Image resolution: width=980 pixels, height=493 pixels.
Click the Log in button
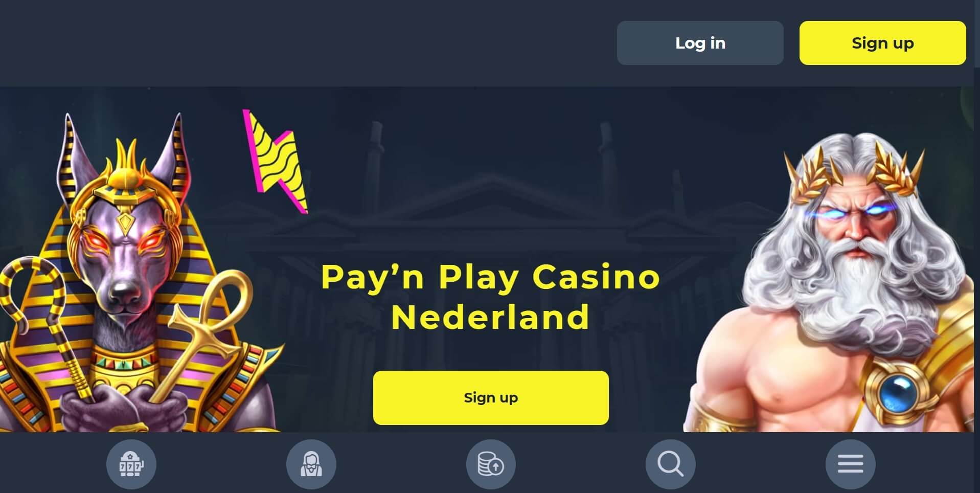point(700,43)
